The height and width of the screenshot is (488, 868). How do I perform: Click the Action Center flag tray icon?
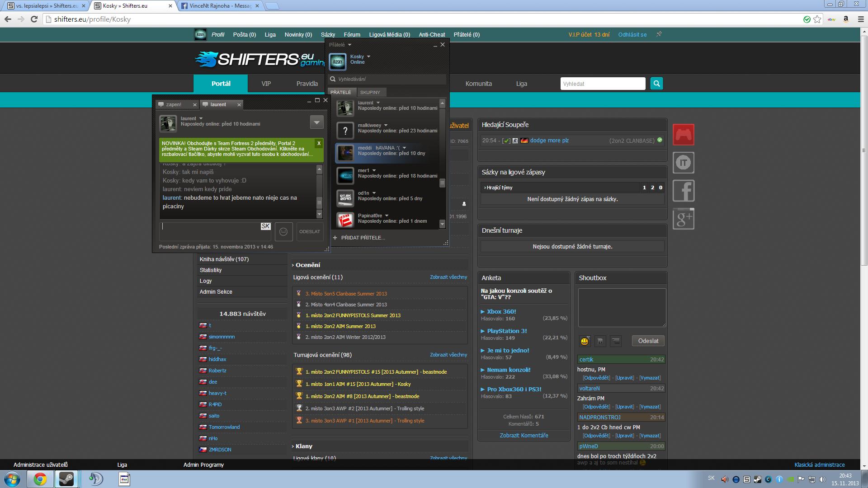(801, 479)
